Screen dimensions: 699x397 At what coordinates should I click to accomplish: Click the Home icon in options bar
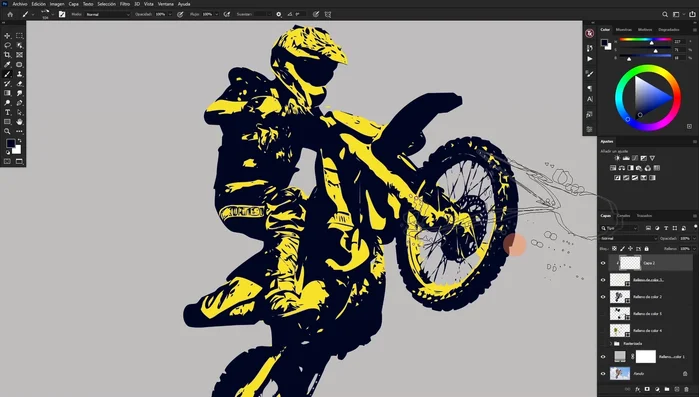pyautogui.click(x=10, y=14)
